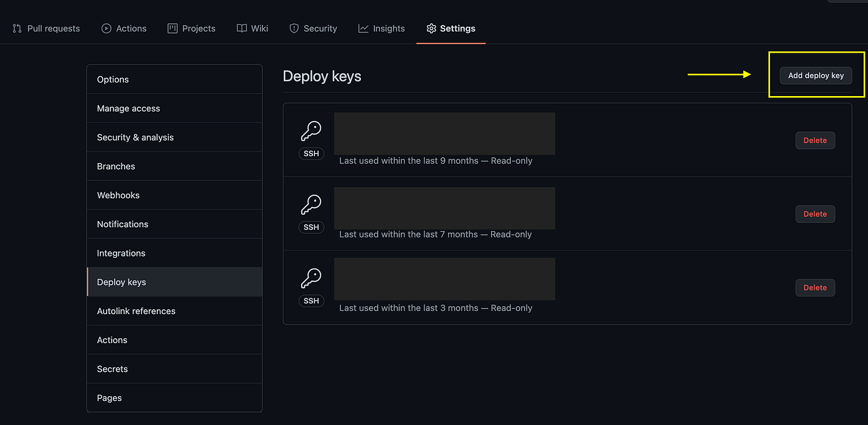Open Pages settings
Viewport: 868px width, 425px height.
pyautogui.click(x=174, y=398)
